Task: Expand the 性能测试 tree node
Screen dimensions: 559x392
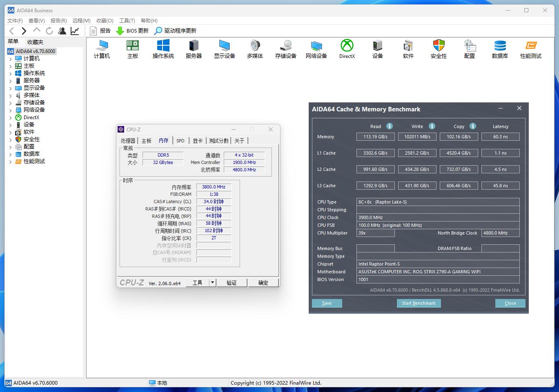Action: tap(11, 162)
